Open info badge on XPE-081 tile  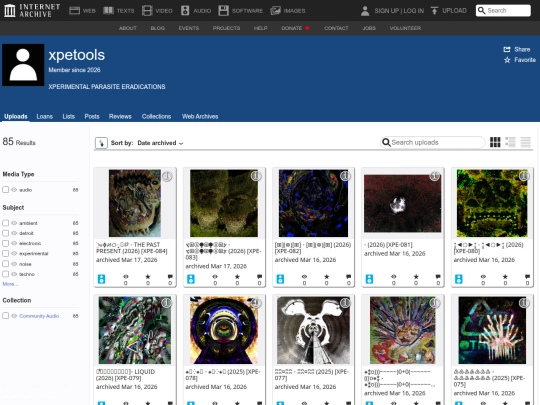point(435,176)
